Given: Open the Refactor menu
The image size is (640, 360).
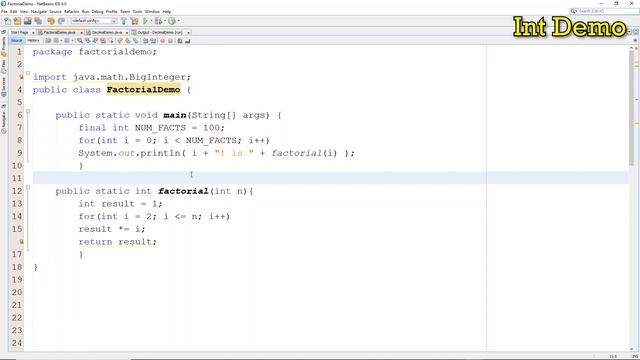Looking at the screenshot, I should 71,11.
